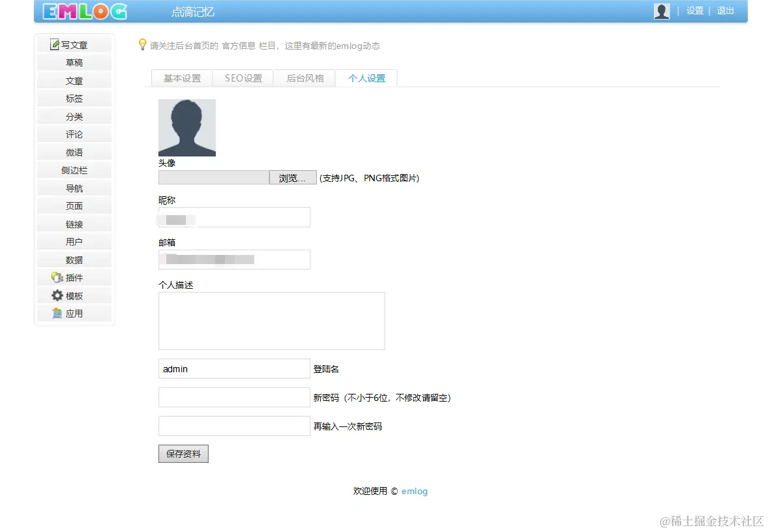Click 退出 to log out

click(725, 10)
